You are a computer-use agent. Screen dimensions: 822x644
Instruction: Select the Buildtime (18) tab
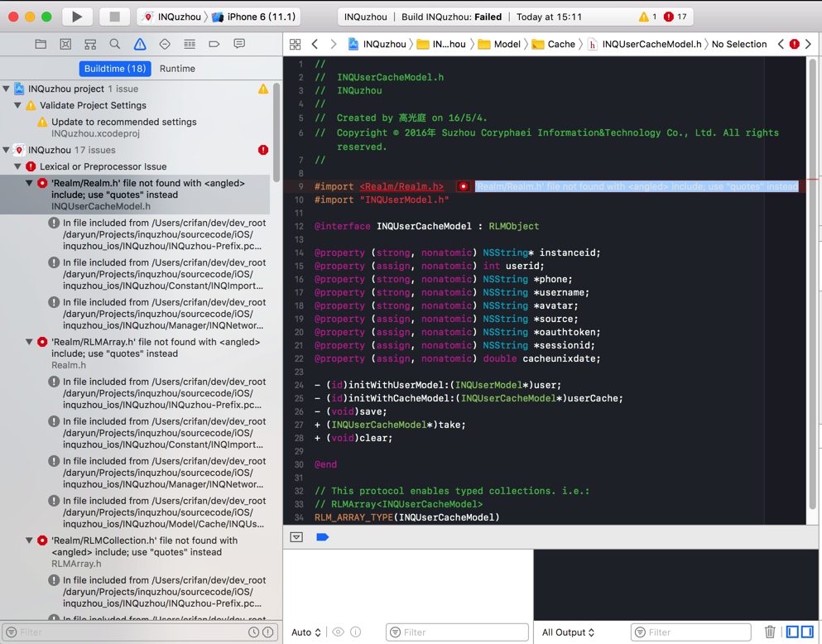[115, 69]
